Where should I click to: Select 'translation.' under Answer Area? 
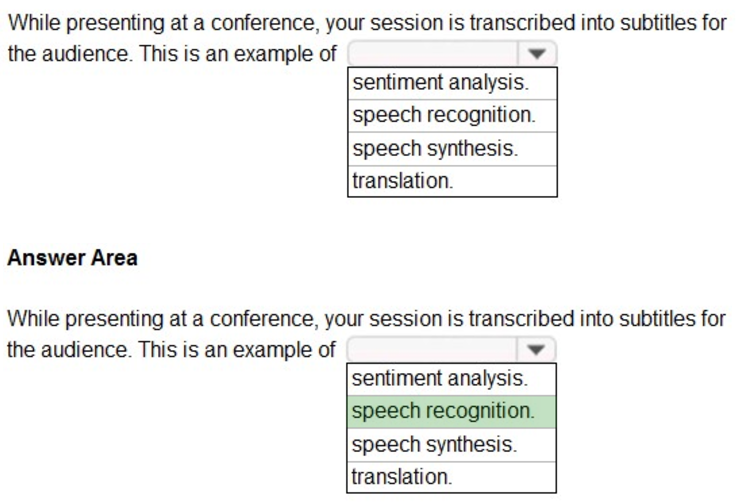(x=402, y=476)
